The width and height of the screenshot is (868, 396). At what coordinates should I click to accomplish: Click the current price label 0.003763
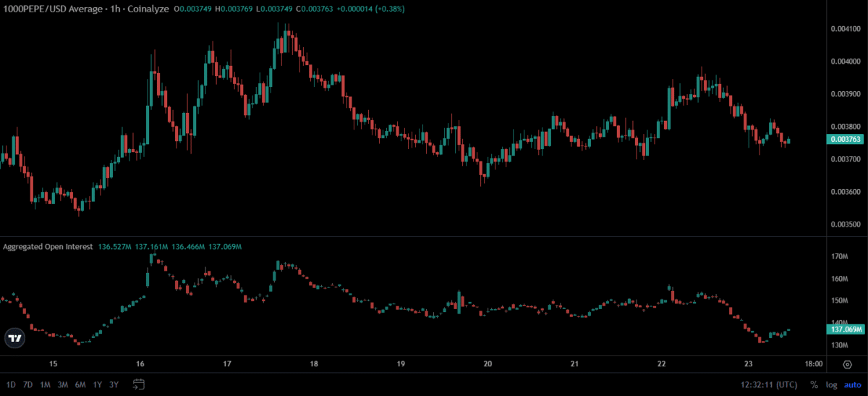(x=846, y=139)
